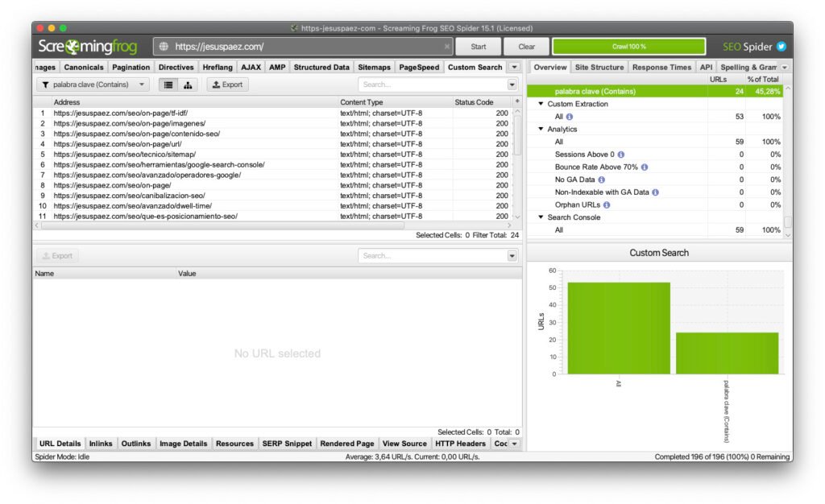Open the Structured Data tab
Image resolution: width=825 pixels, height=504 pixels.
(x=321, y=68)
